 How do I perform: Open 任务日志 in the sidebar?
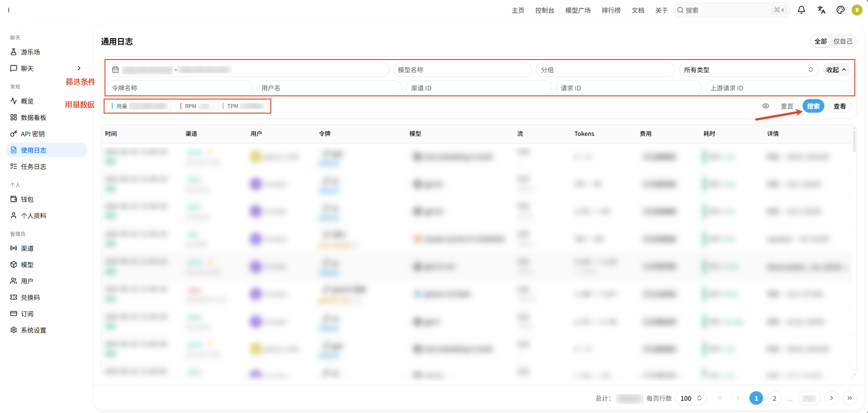[46, 167]
